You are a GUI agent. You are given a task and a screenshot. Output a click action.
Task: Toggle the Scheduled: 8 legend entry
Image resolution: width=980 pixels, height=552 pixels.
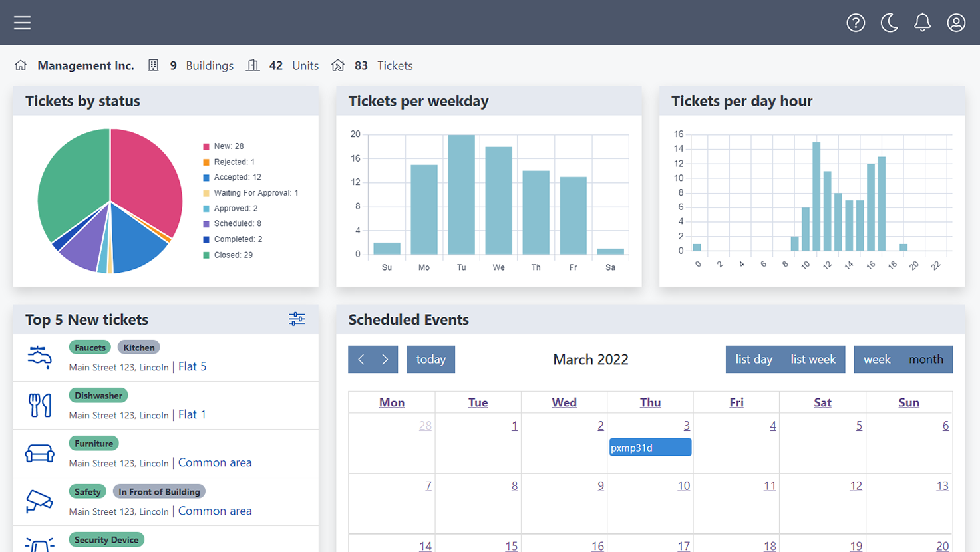(x=232, y=224)
